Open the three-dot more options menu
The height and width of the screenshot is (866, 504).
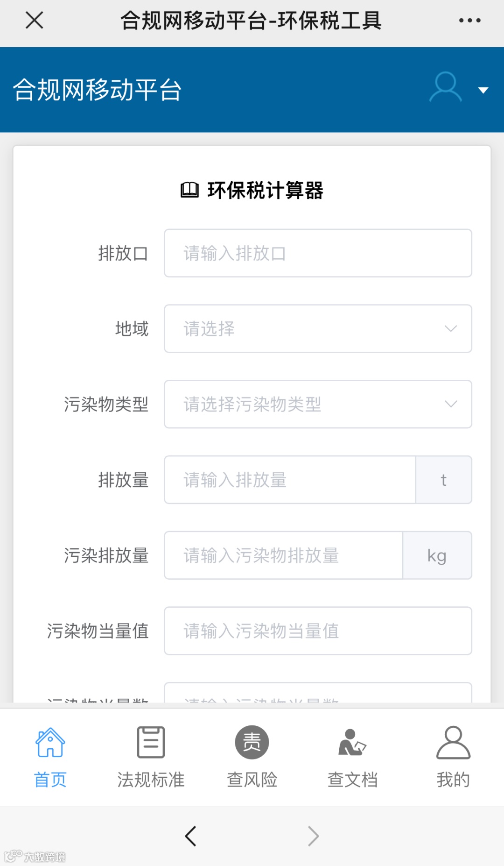(x=469, y=21)
